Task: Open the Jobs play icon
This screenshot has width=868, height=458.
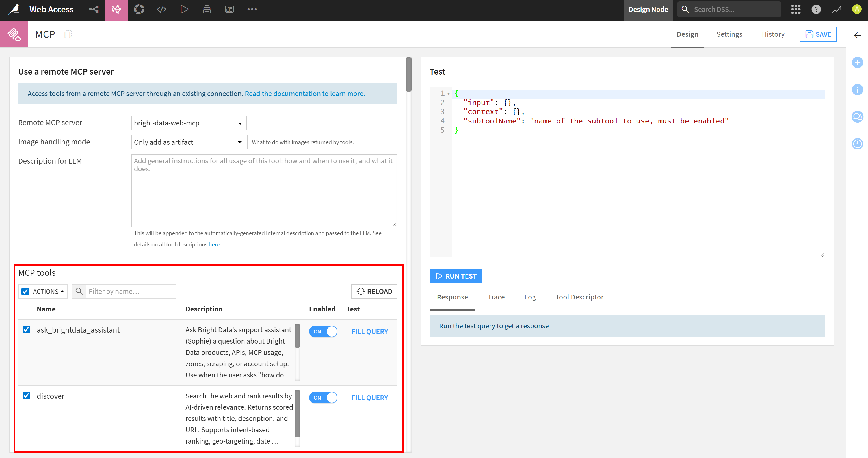Action: point(184,9)
